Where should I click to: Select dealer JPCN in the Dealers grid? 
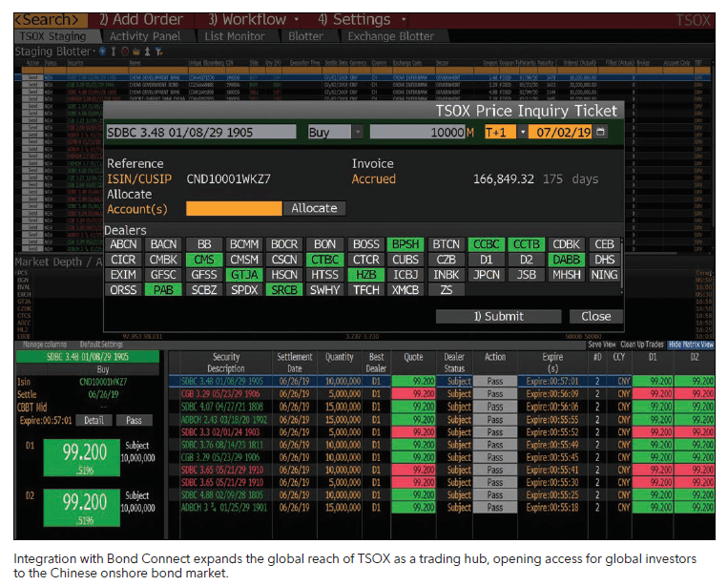click(486, 275)
